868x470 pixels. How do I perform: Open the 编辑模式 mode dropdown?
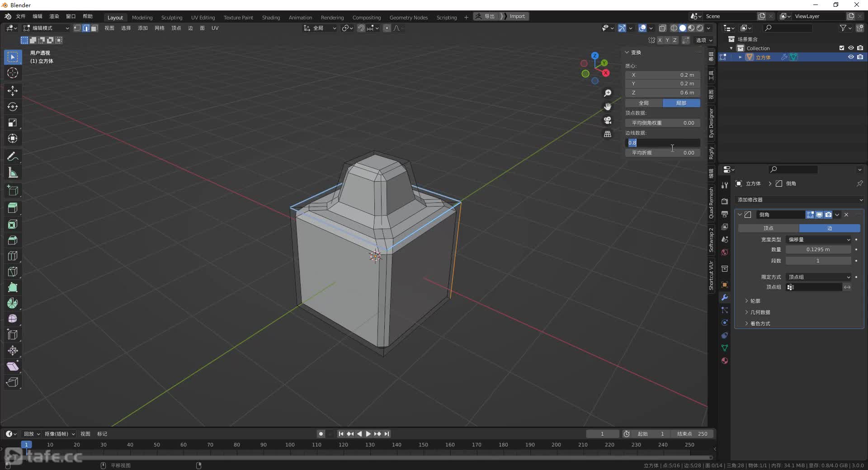47,28
